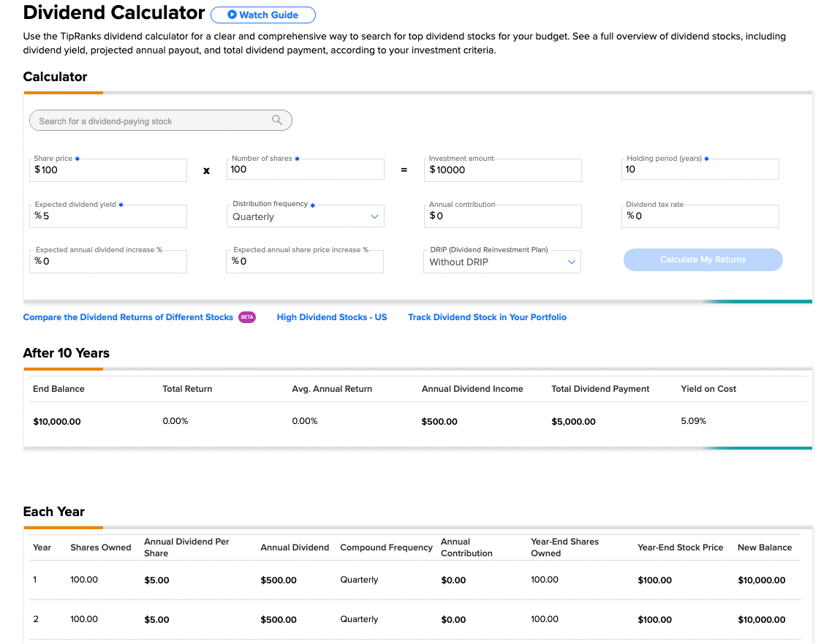Screen dimensions: 840x644
Task: Click the Annual contribution input
Action: [x=502, y=216]
